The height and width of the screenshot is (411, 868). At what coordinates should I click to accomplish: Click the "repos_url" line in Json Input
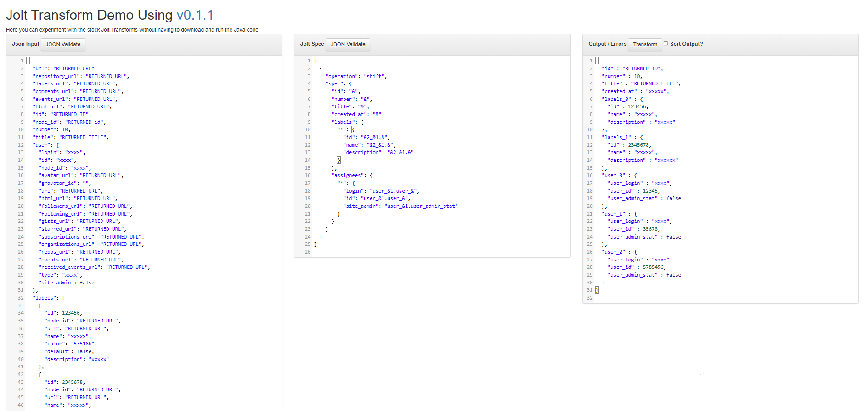pos(79,252)
